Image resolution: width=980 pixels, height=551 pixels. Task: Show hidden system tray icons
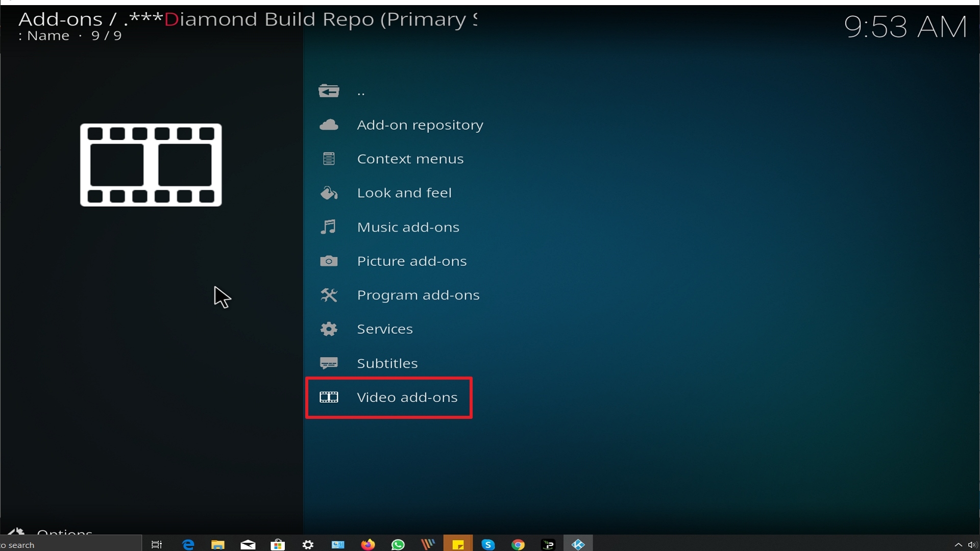click(x=958, y=545)
